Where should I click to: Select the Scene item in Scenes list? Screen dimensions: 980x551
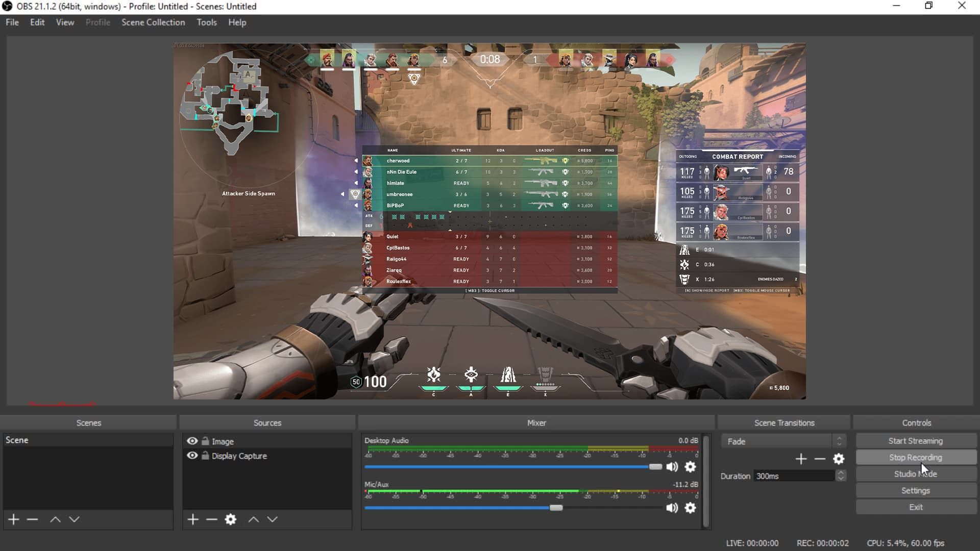88,440
